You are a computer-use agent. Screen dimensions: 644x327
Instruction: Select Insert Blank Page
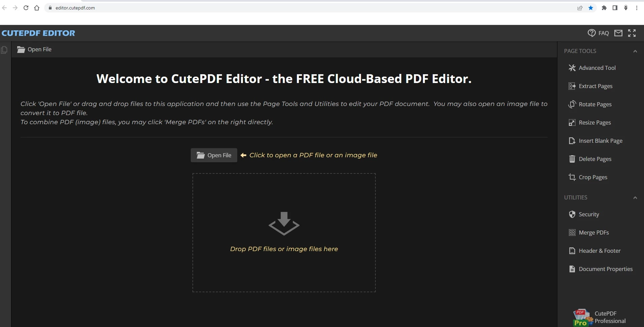click(x=595, y=141)
